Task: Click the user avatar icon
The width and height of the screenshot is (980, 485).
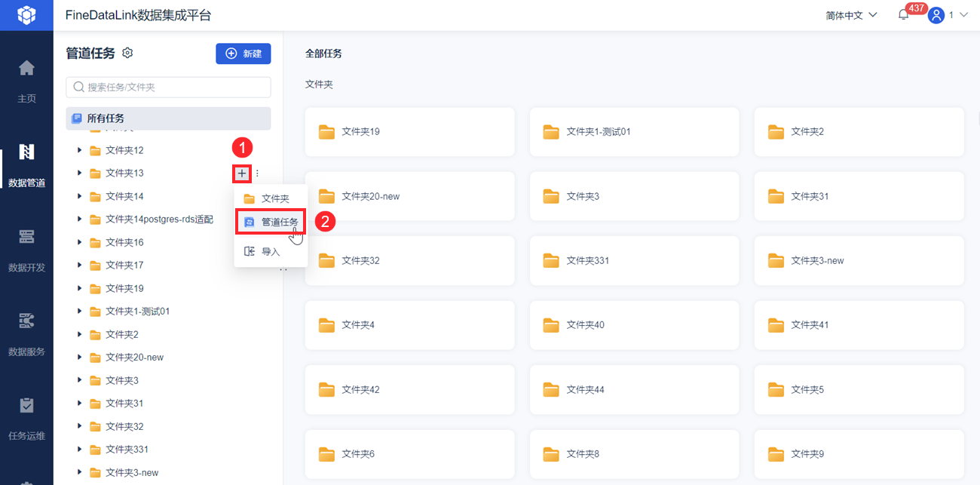Action: point(936,15)
